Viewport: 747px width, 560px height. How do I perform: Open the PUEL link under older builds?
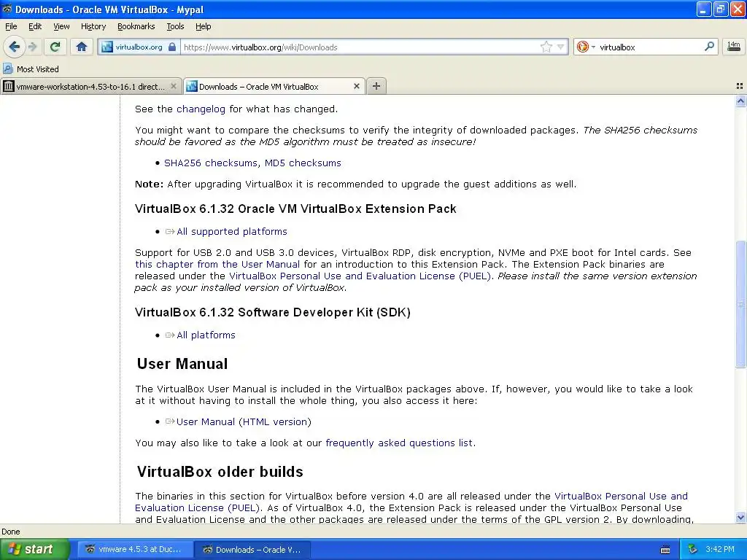(x=411, y=502)
